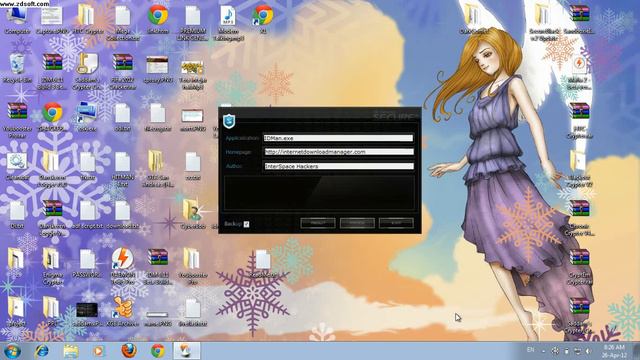This screenshot has height=360, width=640.
Task: Click the dialog button nearest the Backup checkbox
Action: [x=318, y=223]
